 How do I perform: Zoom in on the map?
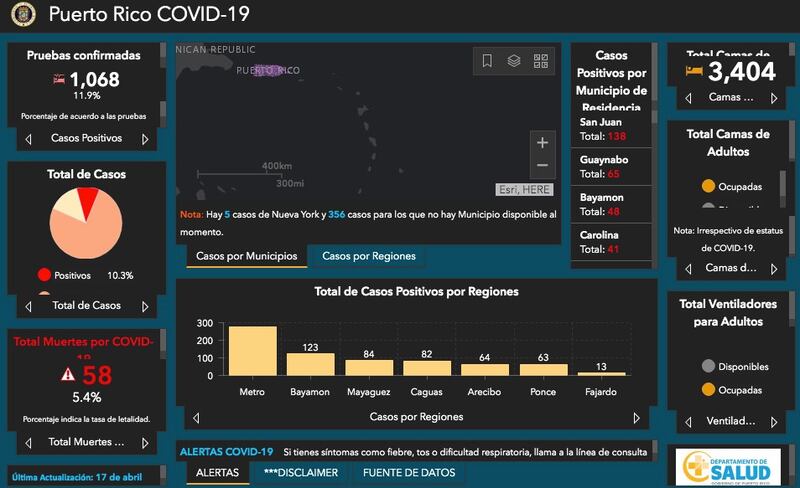pos(542,143)
